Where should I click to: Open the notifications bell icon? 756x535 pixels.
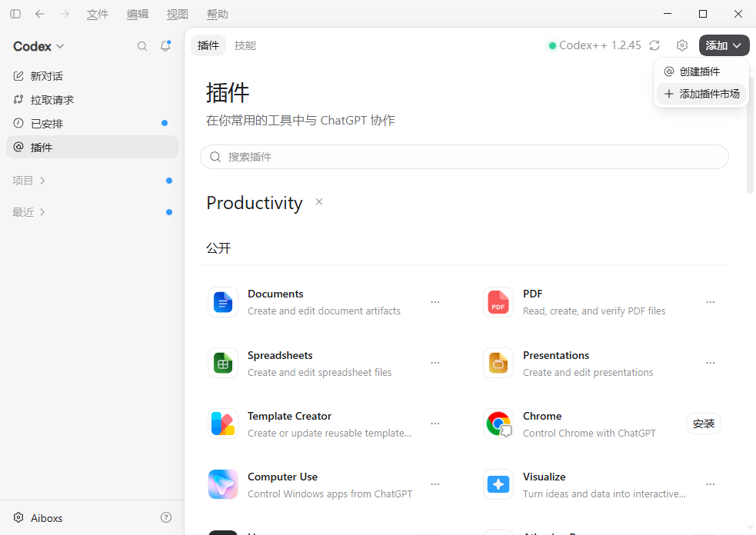165,46
